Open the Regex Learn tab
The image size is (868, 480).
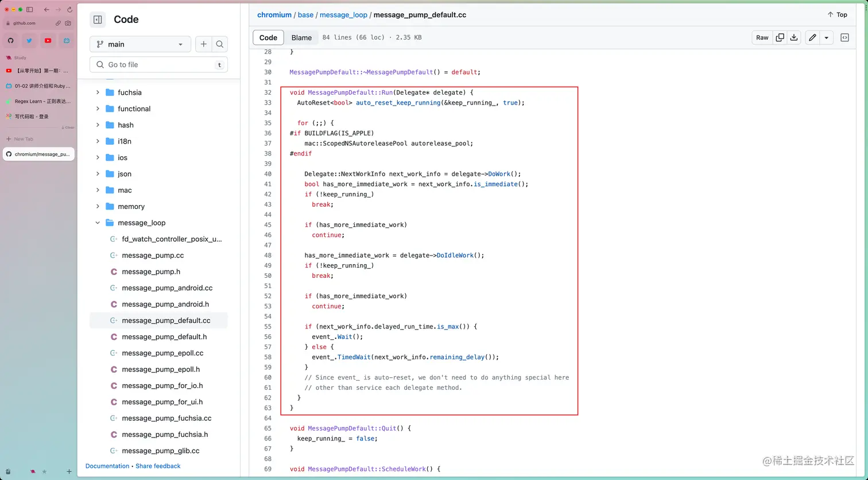pyautogui.click(x=38, y=101)
